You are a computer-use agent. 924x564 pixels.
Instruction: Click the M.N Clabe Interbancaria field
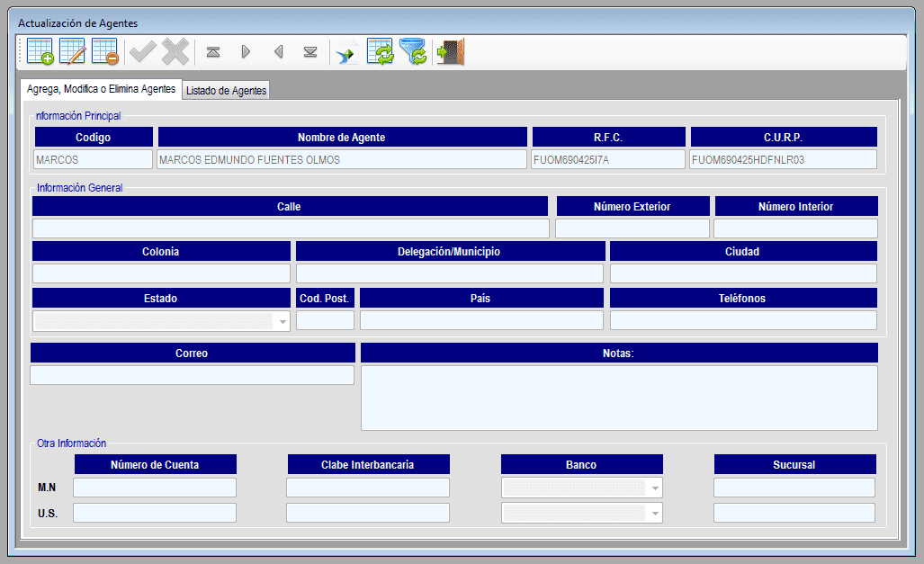[368, 488]
